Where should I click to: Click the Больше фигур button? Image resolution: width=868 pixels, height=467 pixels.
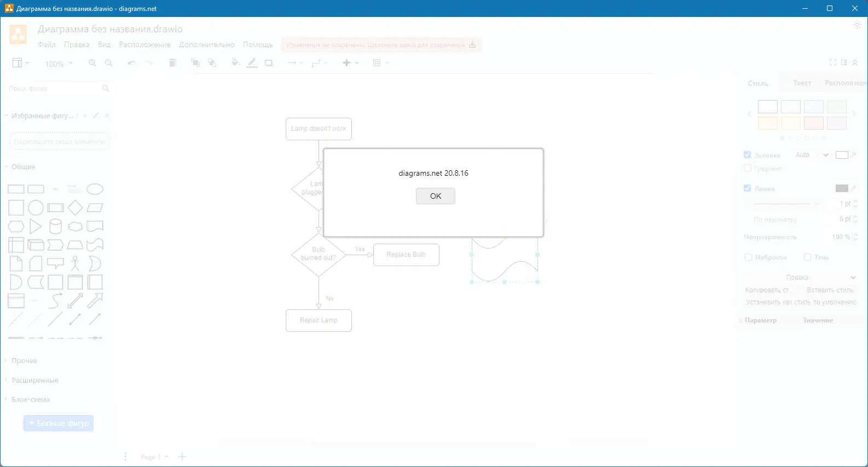[59, 423]
